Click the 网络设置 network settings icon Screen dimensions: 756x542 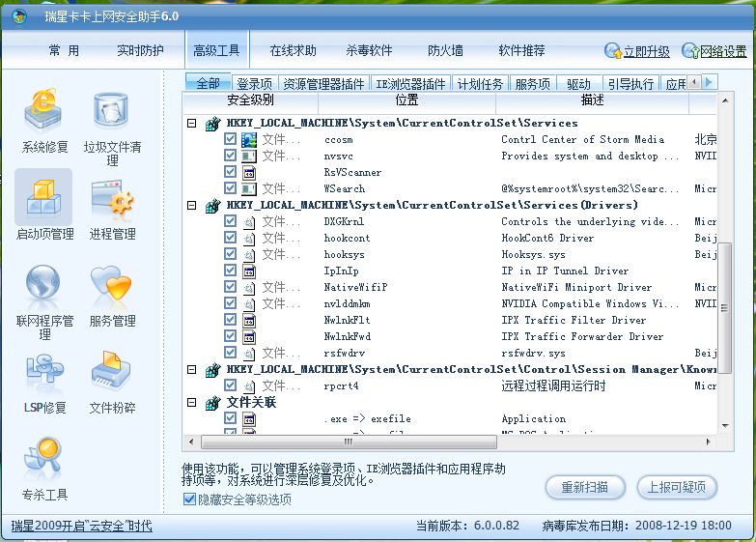pyautogui.click(x=690, y=50)
